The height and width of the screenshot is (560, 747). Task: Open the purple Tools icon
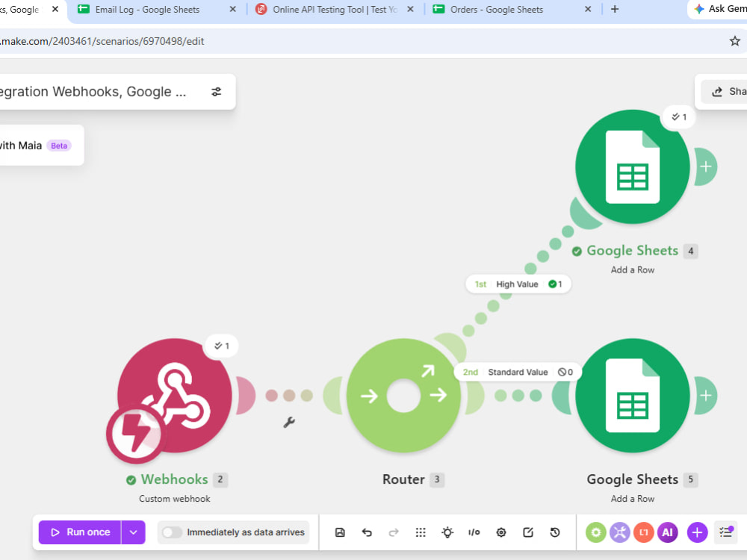click(x=620, y=532)
